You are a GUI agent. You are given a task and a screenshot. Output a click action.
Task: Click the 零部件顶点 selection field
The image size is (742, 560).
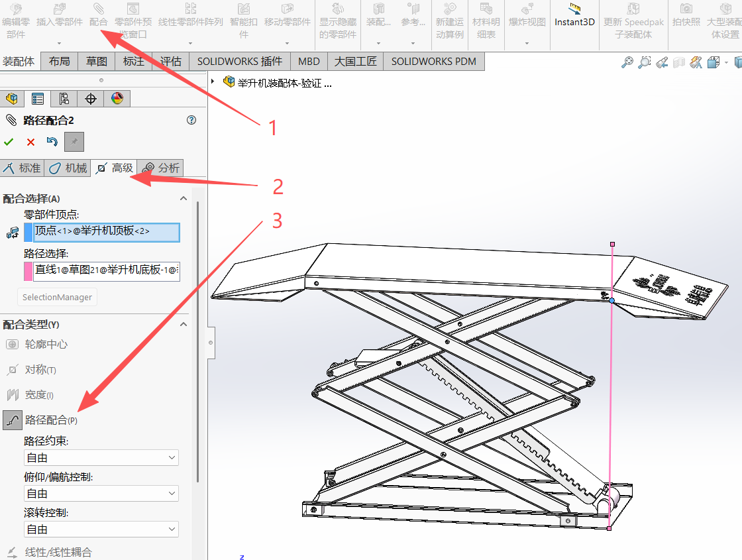pos(107,232)
